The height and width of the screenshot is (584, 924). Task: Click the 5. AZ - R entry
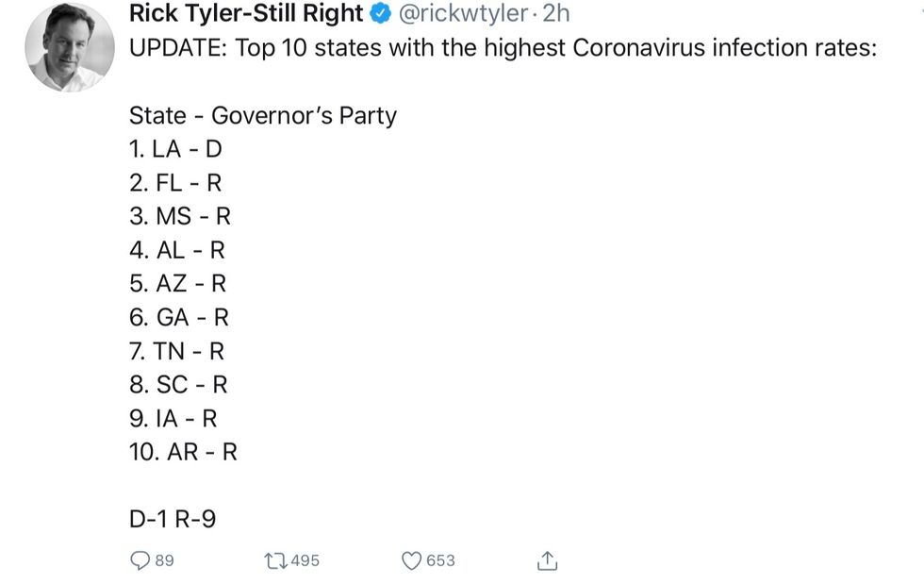[x=178, y=284]
